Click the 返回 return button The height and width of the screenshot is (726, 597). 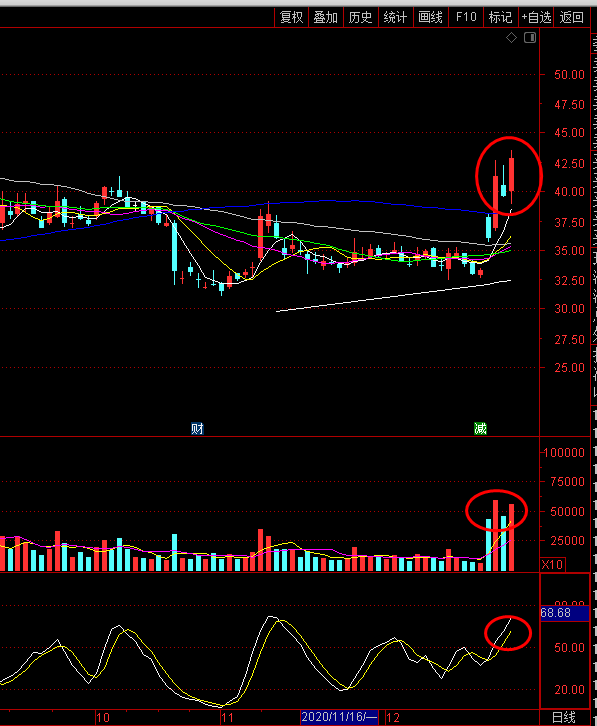[x=571, y=18]
